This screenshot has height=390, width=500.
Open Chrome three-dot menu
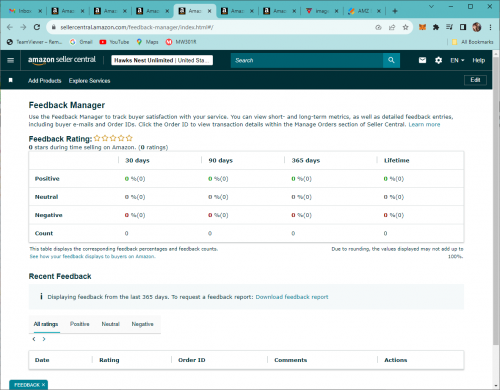pos(490,27)
